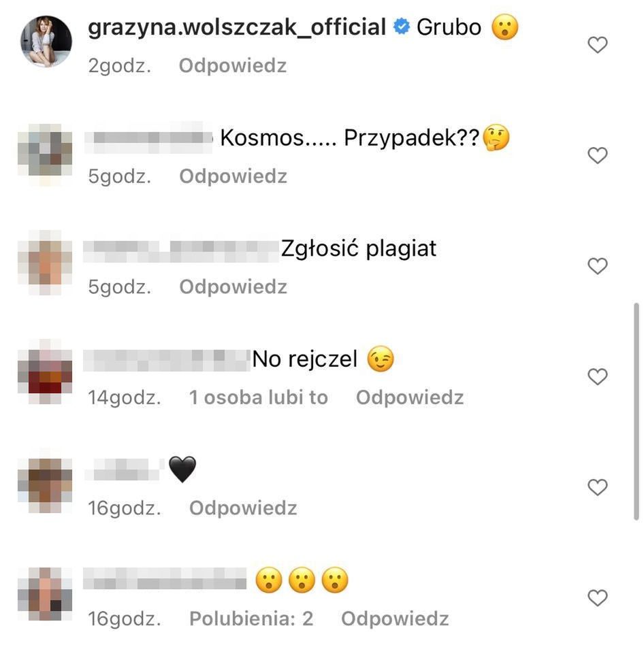The height and width of the screenshot is (656, 644).
Task: Click Odpowiedz under "Zgłosić plagiat"
Action: (x=233, y=287)
